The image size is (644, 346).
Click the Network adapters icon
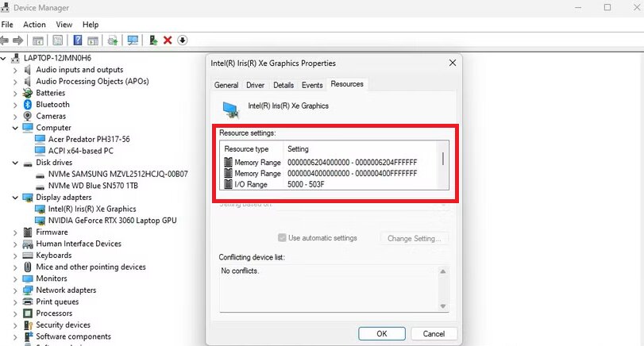(x=28, y=290)
